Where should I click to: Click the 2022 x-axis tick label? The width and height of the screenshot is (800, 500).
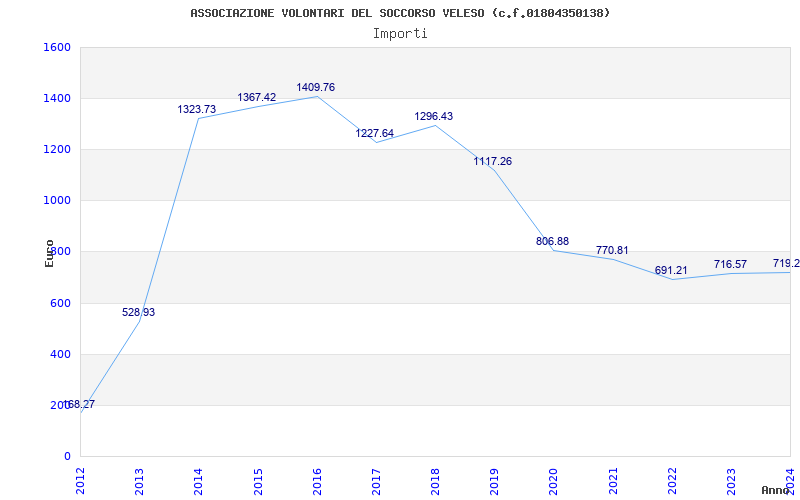click(x=672, y=481)
